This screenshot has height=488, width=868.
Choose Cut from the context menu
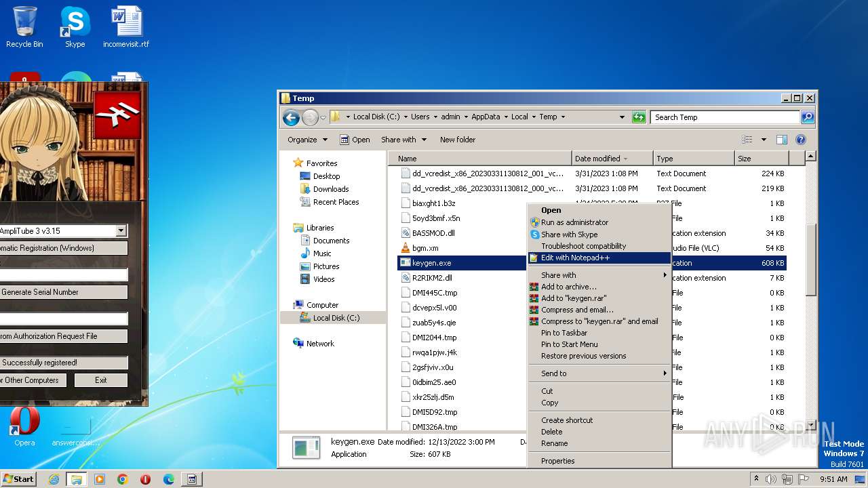599,391
